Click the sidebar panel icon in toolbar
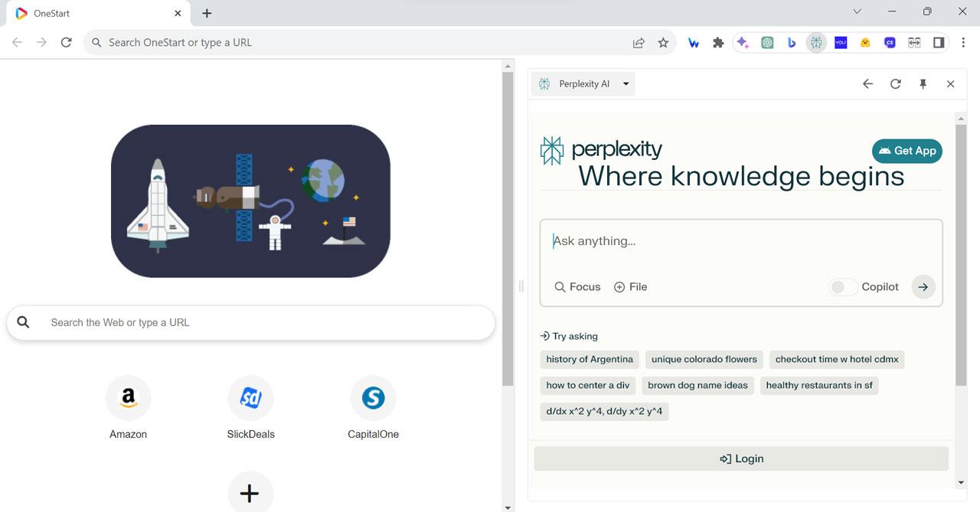980x512 pixels. tap(939, 43)
